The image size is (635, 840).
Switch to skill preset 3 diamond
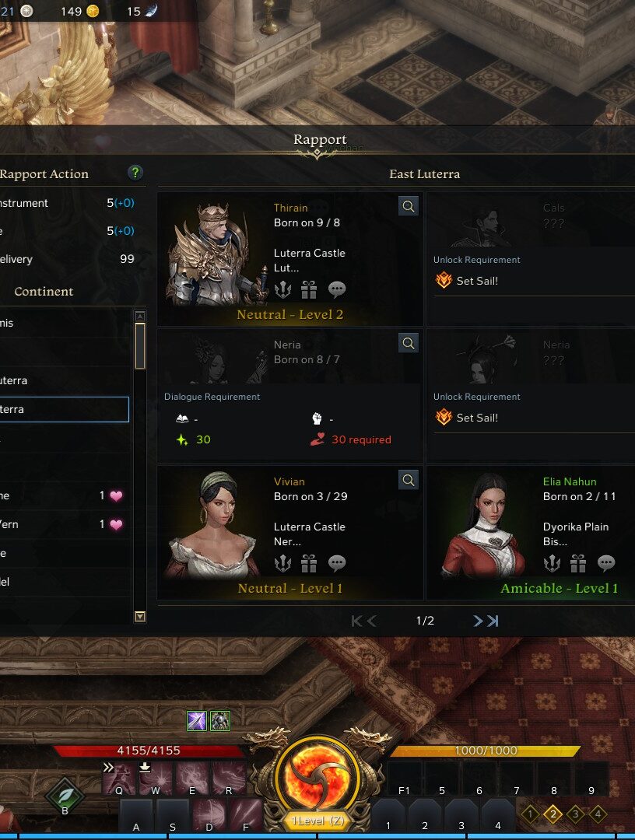575,814
